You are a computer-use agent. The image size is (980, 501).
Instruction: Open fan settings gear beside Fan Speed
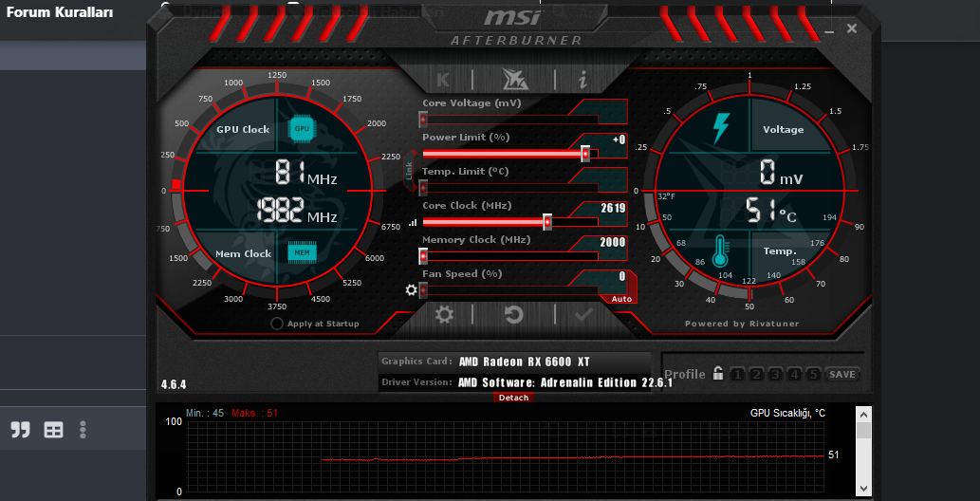(x=411, y=290)
